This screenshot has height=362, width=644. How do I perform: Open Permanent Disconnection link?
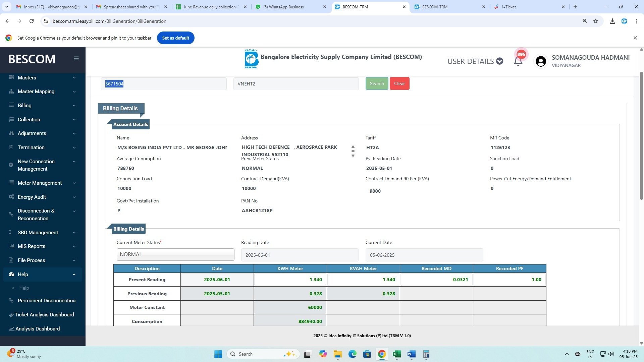pos(43,301)
